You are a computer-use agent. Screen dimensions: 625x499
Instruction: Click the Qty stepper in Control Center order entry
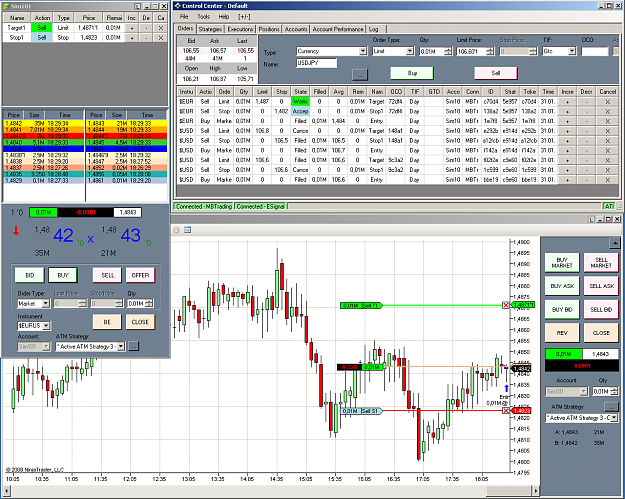(x=448, y=51)
